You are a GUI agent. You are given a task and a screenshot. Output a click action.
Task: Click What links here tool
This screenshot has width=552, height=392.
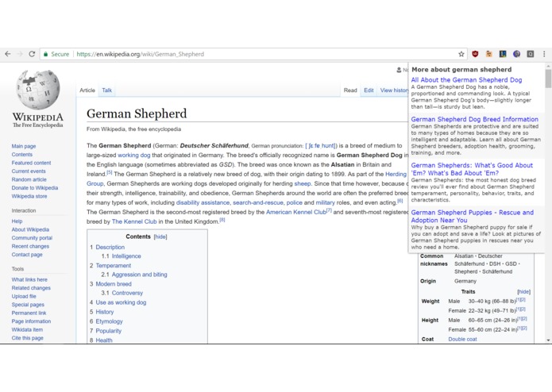click(29, 280)
